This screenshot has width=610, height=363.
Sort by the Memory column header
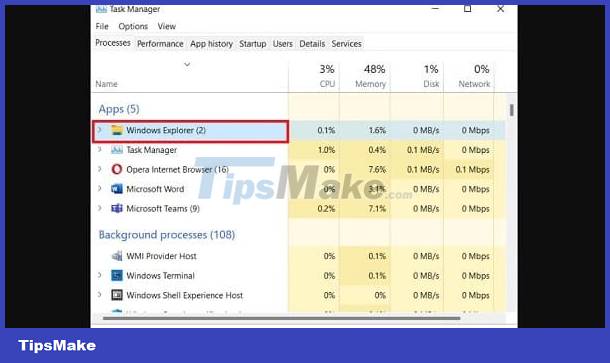coord(370,84)
